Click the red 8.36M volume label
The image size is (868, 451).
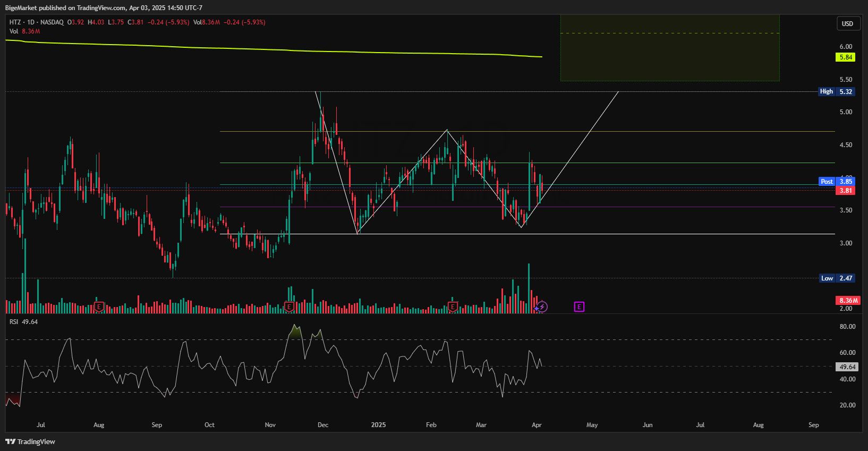(x=848, y=300)
